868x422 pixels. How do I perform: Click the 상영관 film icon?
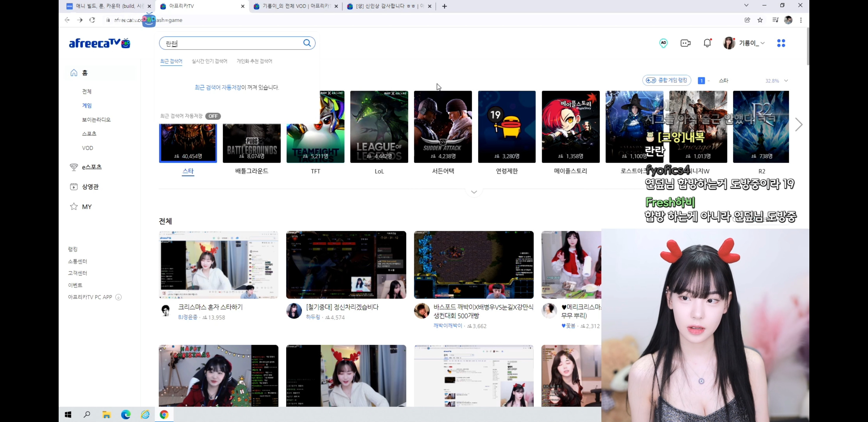click(x=74, y=187)
